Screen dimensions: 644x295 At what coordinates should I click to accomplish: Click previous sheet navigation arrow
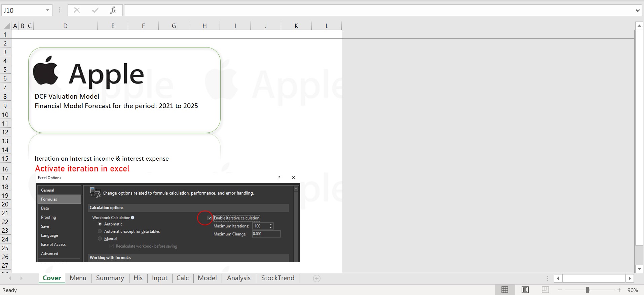click(10, 278)
